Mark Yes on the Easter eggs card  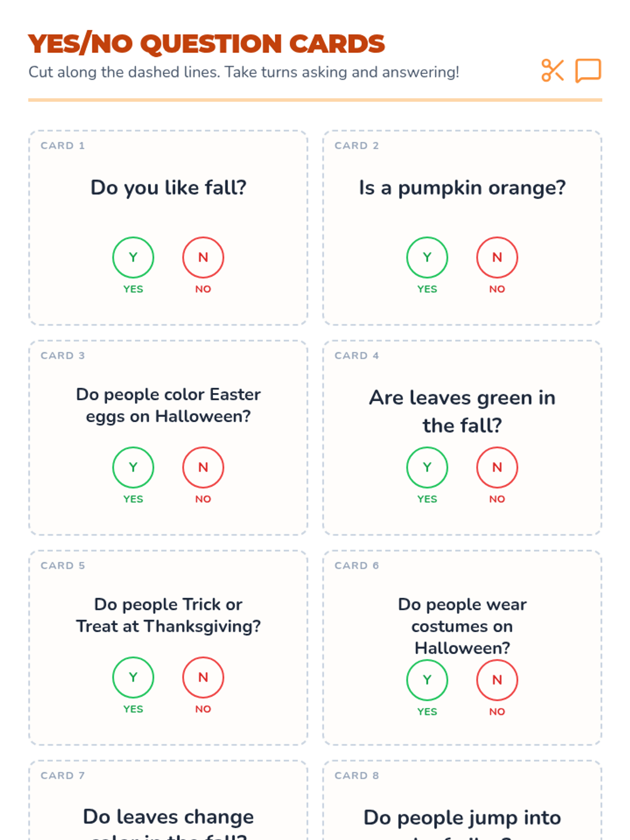[133, 467]
